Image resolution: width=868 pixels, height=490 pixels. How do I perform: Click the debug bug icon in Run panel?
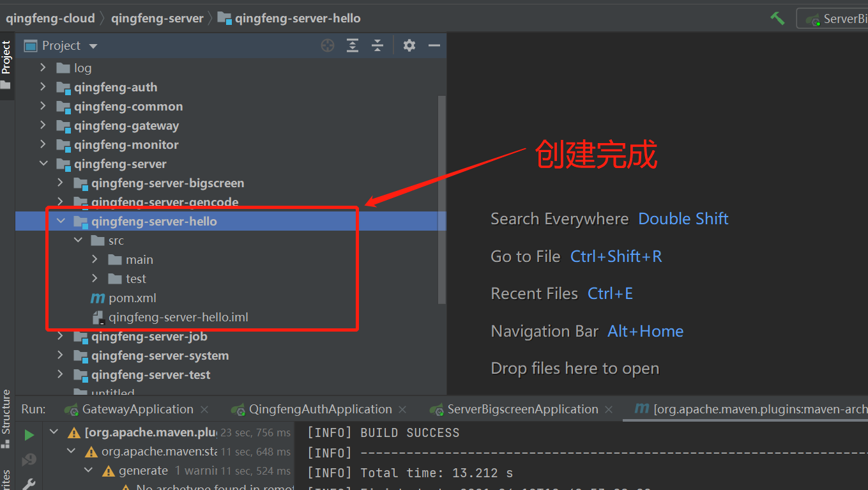coord(29,460)
